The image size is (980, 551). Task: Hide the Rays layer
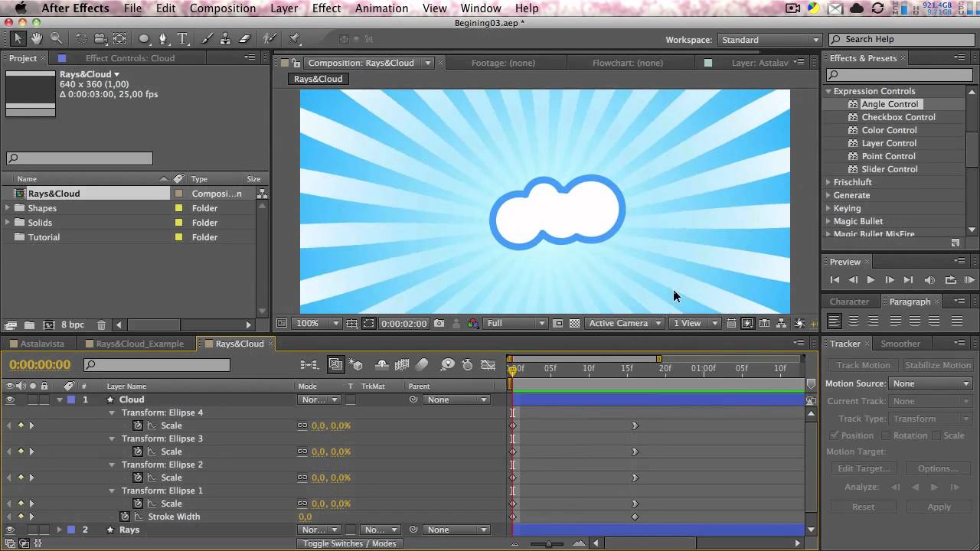[11, 530]
